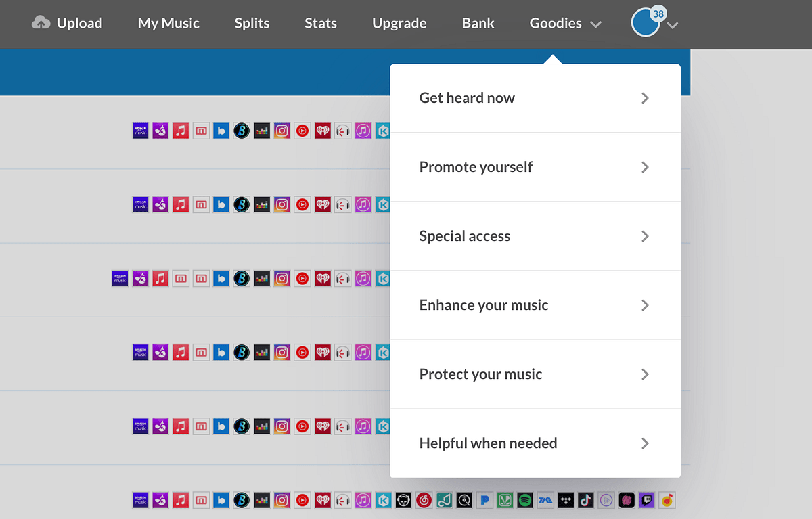Click the TikTok icon in the bottom row
Image resolution: width=812 pixels, height=519 pixels.
tap(585, 501)
